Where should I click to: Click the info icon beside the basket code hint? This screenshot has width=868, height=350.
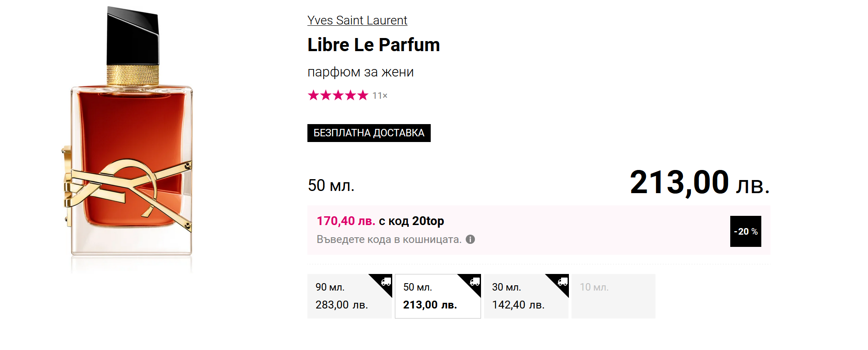click(x=470, y=239)
